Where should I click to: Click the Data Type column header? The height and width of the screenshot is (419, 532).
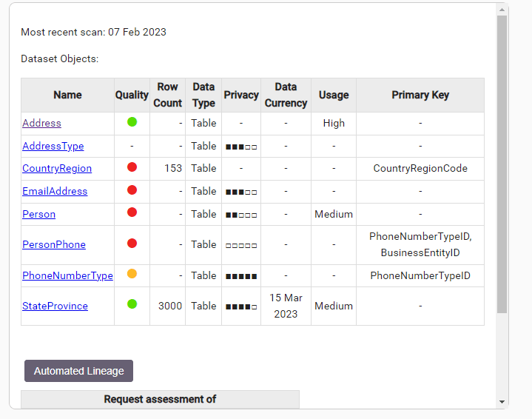[203, 95]
